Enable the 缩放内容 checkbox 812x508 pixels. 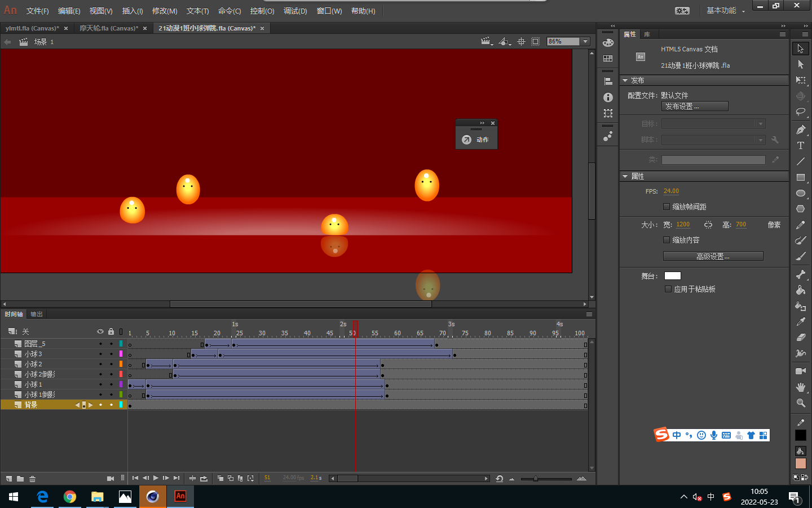point(667,240)
